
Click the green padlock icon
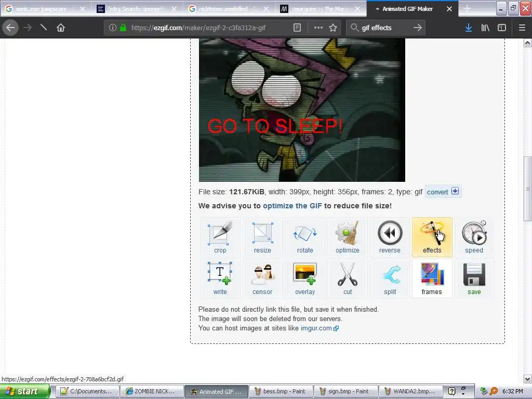[x=123, y=28]
